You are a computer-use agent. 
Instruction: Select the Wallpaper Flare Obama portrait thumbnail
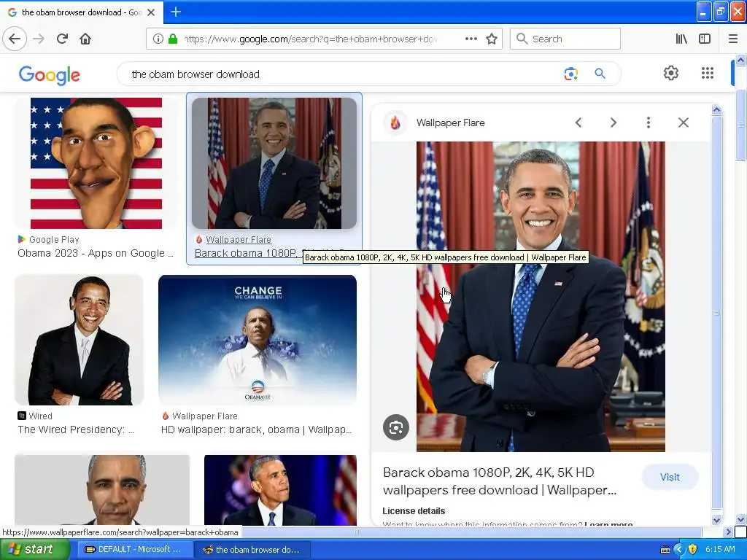tap(274, 163)
